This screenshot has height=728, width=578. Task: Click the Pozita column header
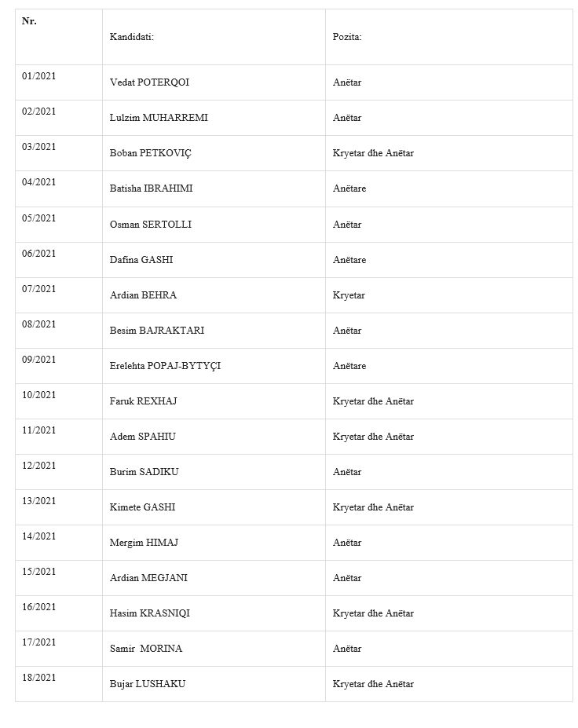tap(347, 37)
